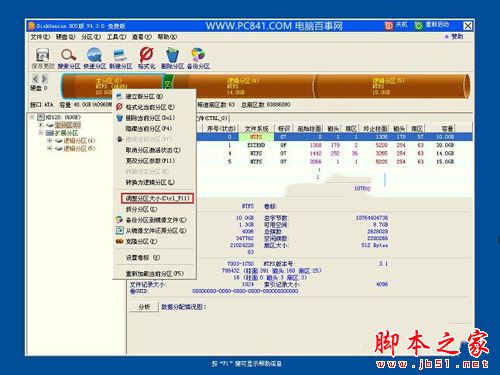Screen dimensions: 500x375
Task: Click the red 格式化 format icon
Action: pyautogui.click(x=146, y=55)
